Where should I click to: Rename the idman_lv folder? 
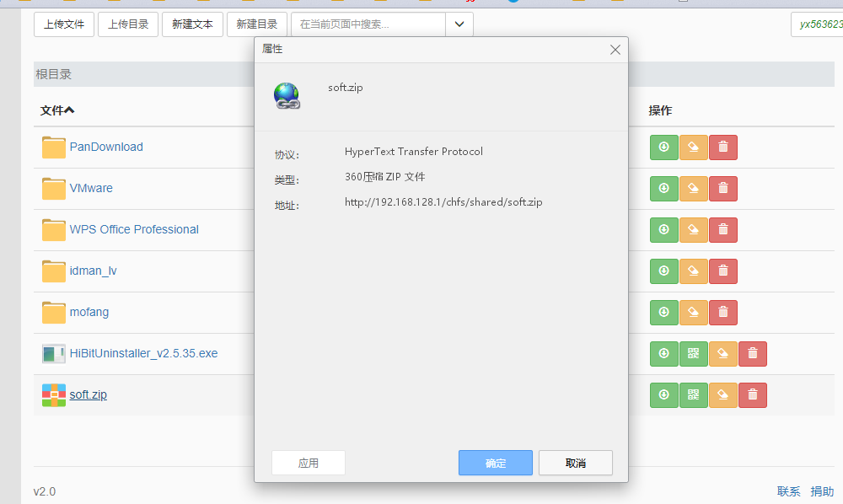tap(693, 271)
